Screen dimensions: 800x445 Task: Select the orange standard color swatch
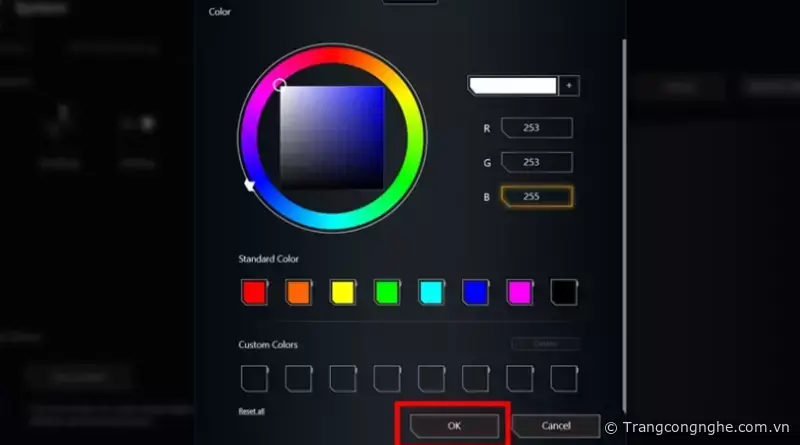point(298,292)
